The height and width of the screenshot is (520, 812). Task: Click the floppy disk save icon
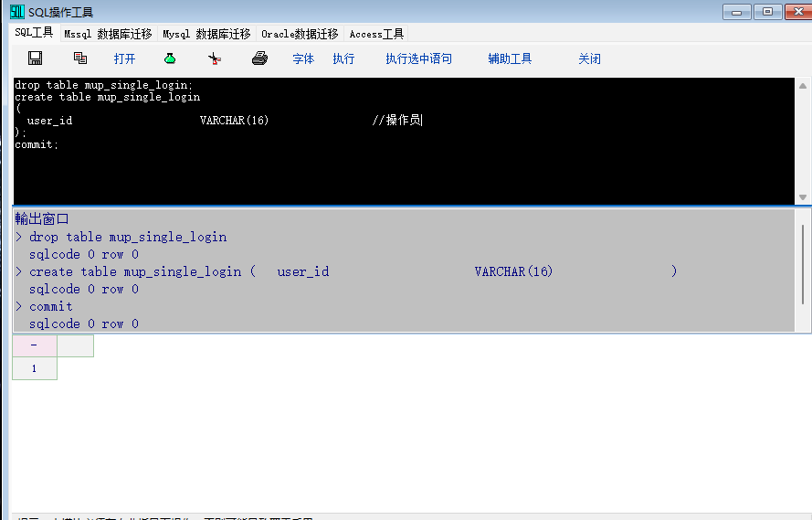(x=36, y=58)
